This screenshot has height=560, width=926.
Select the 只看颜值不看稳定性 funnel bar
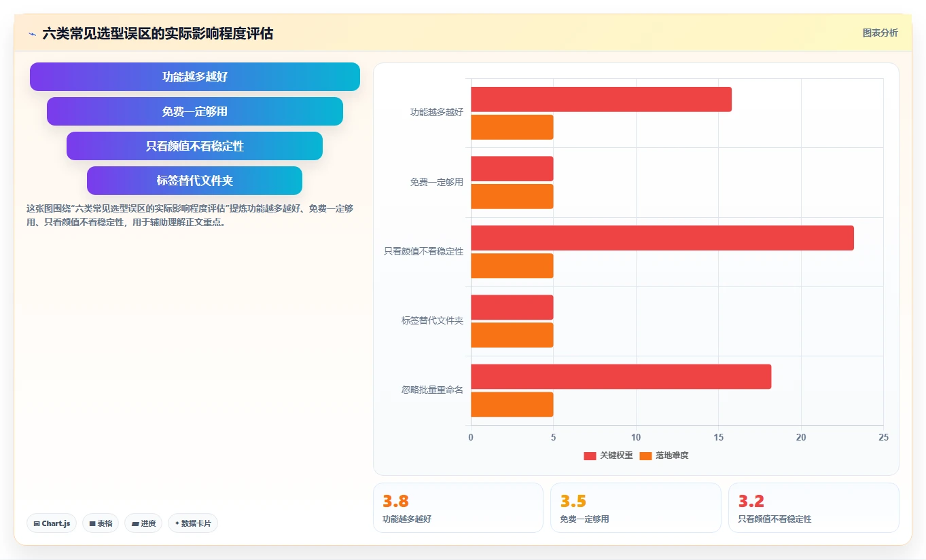195,146
